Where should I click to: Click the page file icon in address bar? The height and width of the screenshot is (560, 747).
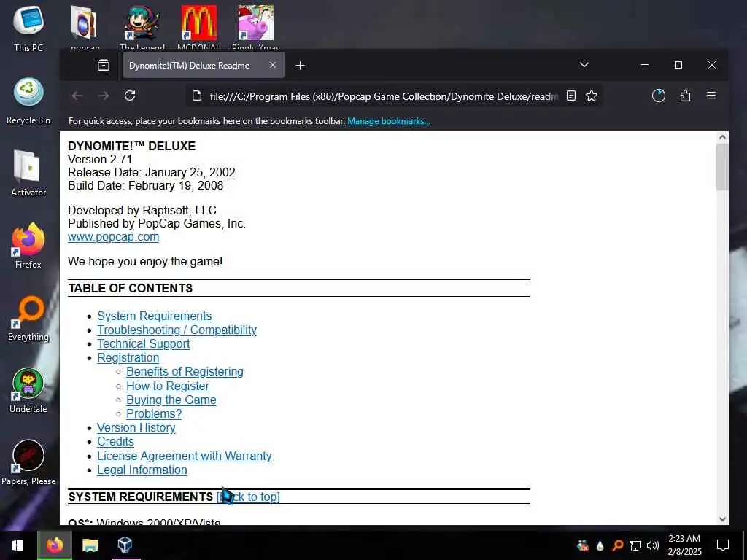coord(197,96)
